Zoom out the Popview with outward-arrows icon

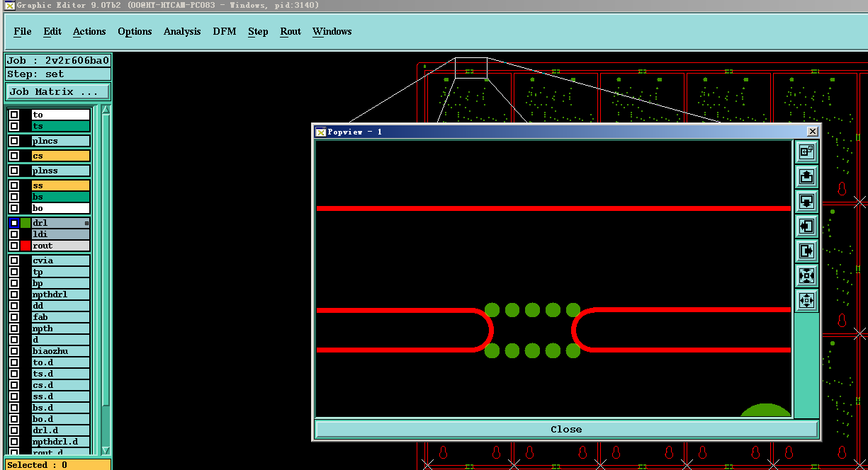[806, 300]
